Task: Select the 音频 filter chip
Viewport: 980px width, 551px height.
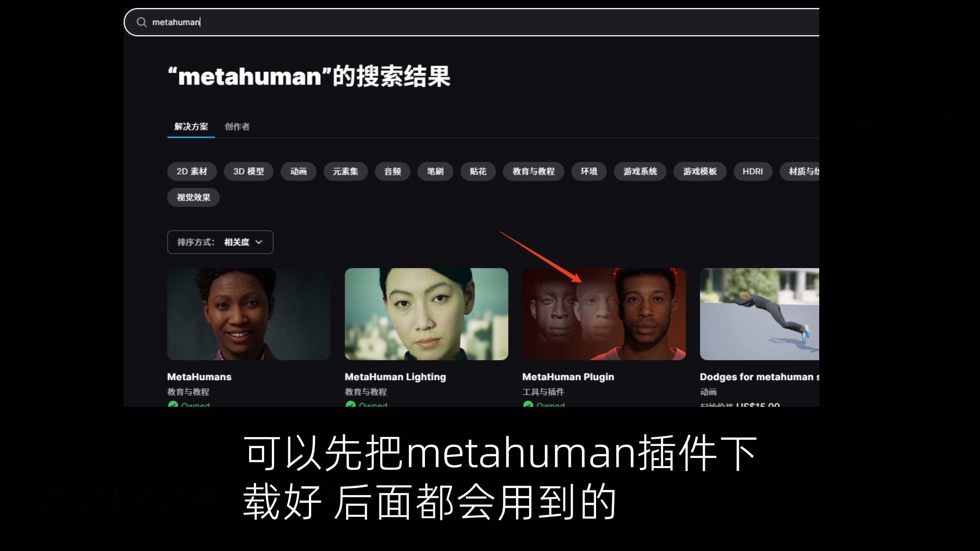Action: point(392,171)
